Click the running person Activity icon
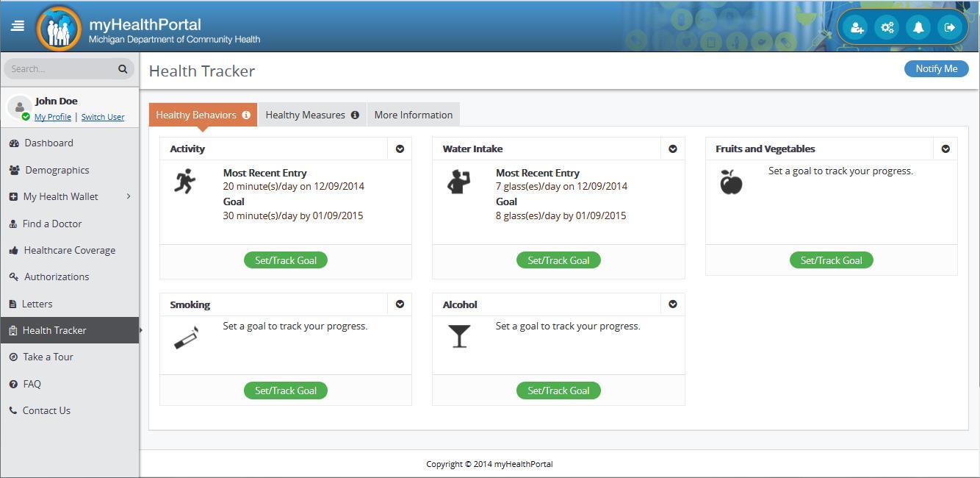This screenshot has height=478, width=980. tap(185, 181)
